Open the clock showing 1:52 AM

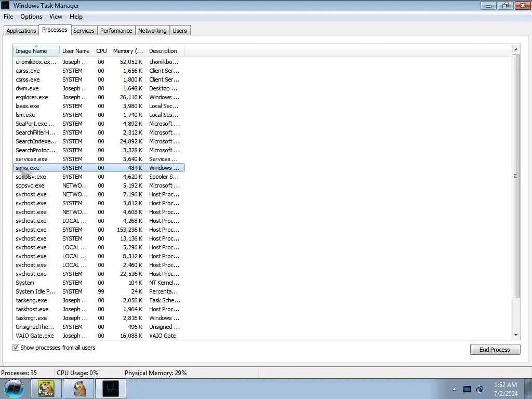tap(505, 389)
